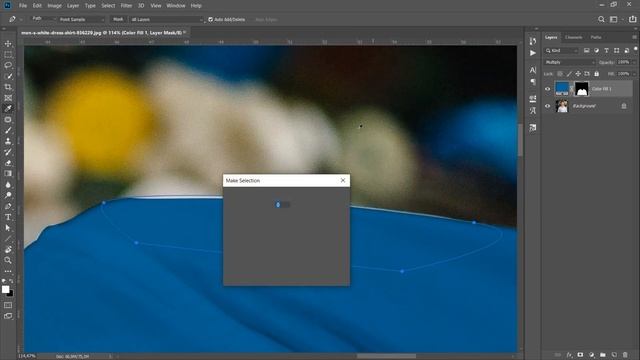Select the Move tool
Screen dimensions: 640x360
8,44
